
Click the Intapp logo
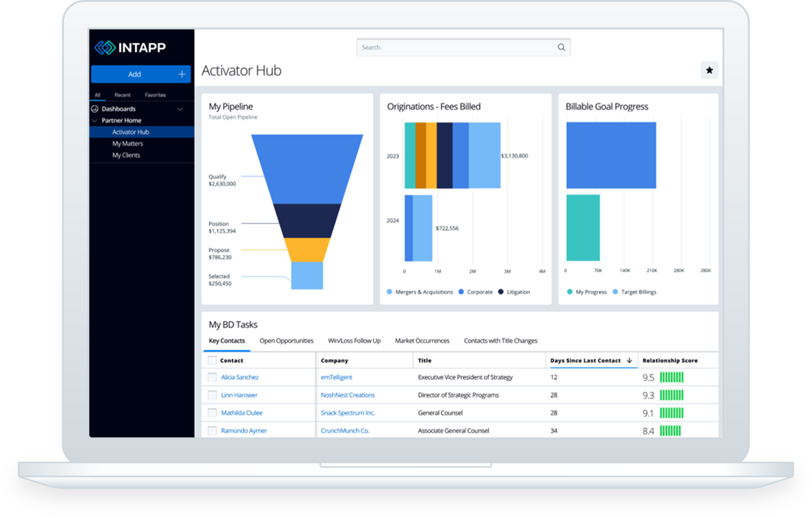point(130,47)
